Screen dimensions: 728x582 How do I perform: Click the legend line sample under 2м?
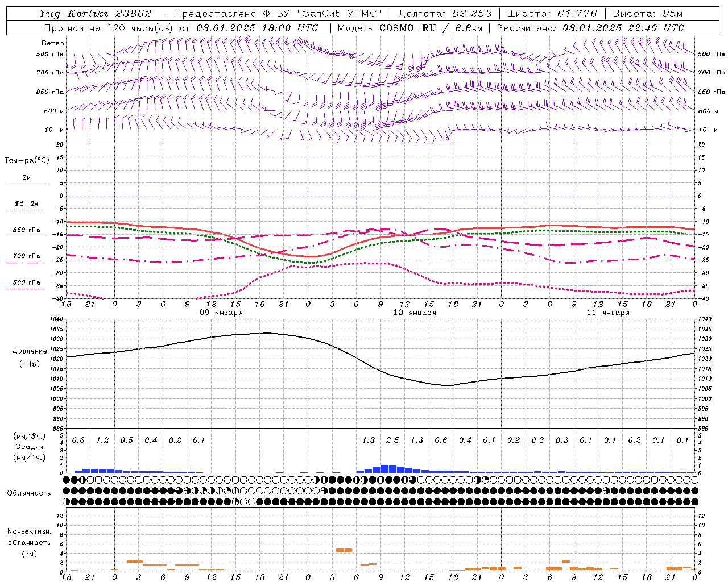coord(26,184)
